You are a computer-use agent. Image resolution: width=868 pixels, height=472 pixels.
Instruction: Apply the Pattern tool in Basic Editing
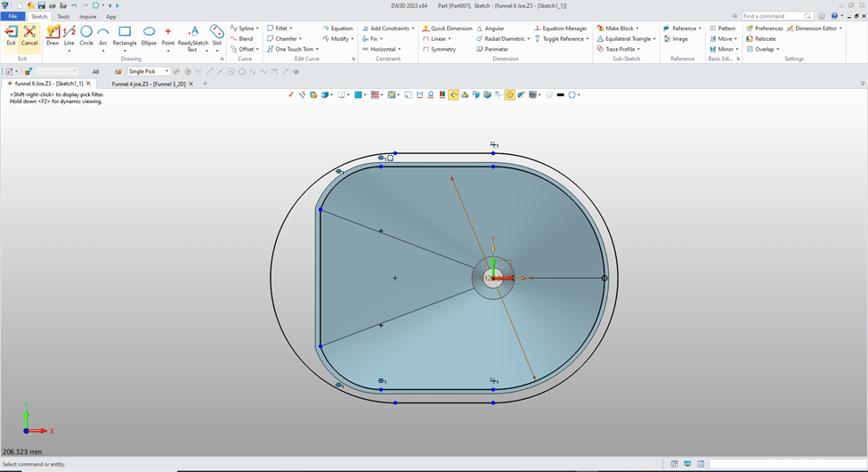(722, 28)
